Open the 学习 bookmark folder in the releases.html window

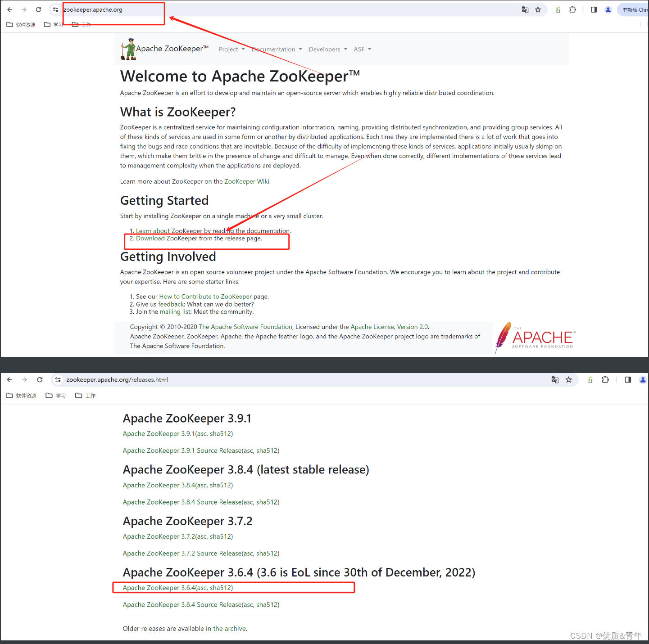click(56, 396)
